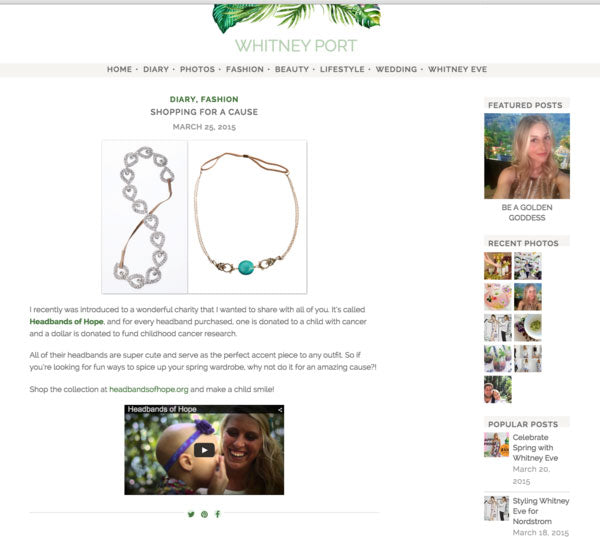Select the Whitney Eve menu item
600x537 pixels.
pos(457,69)
